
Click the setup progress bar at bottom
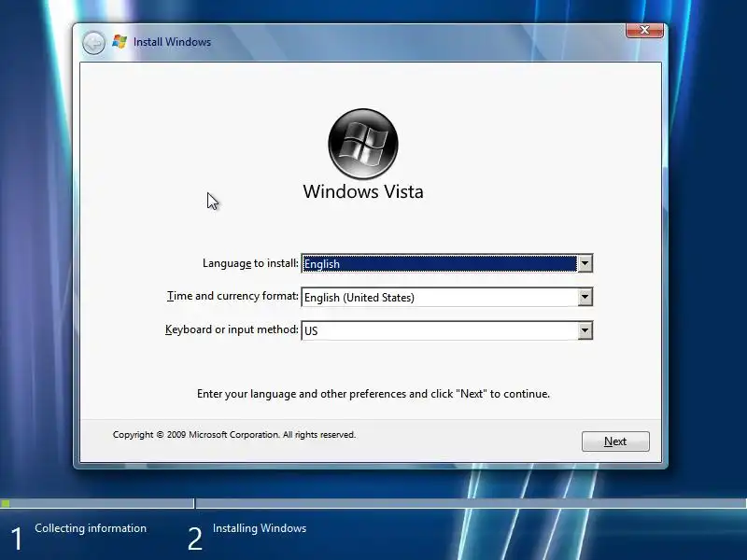tap(373, 503)
